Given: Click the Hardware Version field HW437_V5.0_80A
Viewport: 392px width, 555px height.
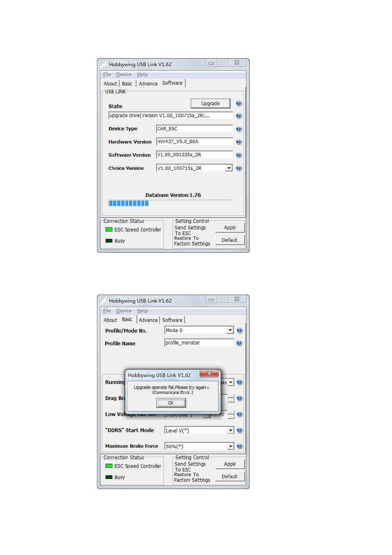Looking at the screenshot, I should [x=194, y=141].
